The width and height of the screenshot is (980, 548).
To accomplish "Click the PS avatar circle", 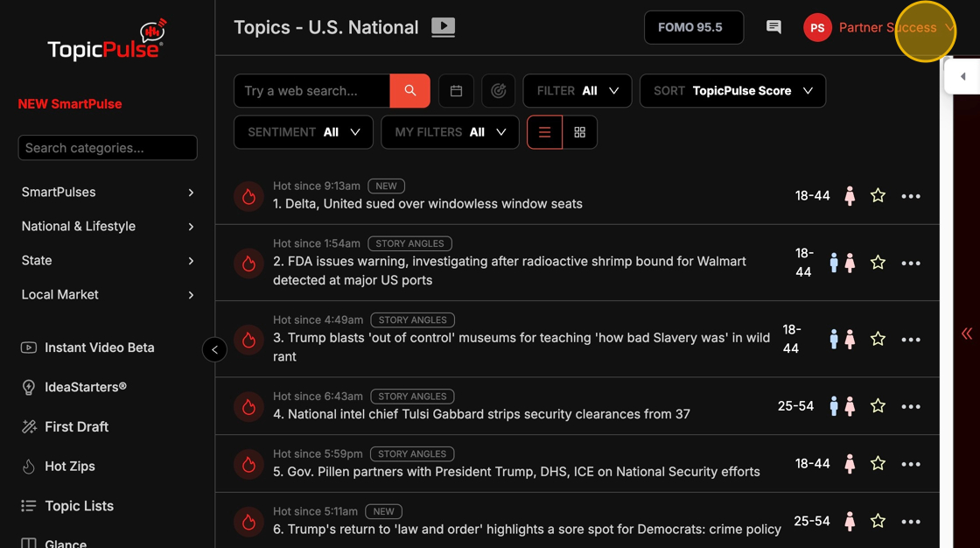I will (x=817, y=27).
